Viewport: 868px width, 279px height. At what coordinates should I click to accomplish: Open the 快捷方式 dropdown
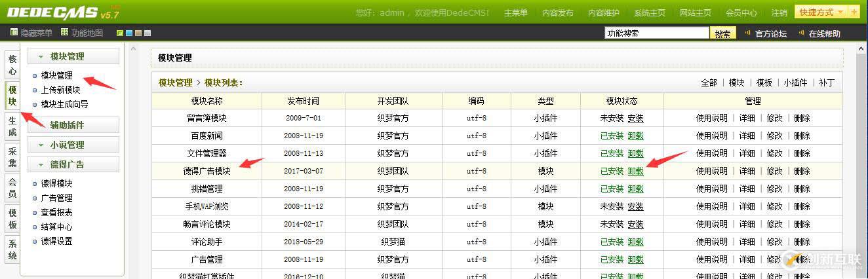tap(821, 12)
